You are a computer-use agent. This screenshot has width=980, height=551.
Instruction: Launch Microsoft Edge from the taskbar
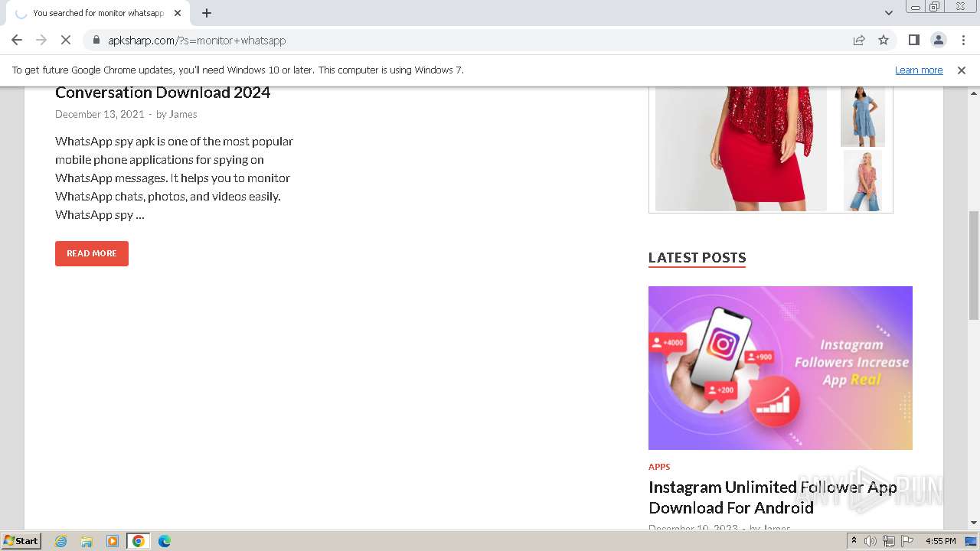[165, 541]
